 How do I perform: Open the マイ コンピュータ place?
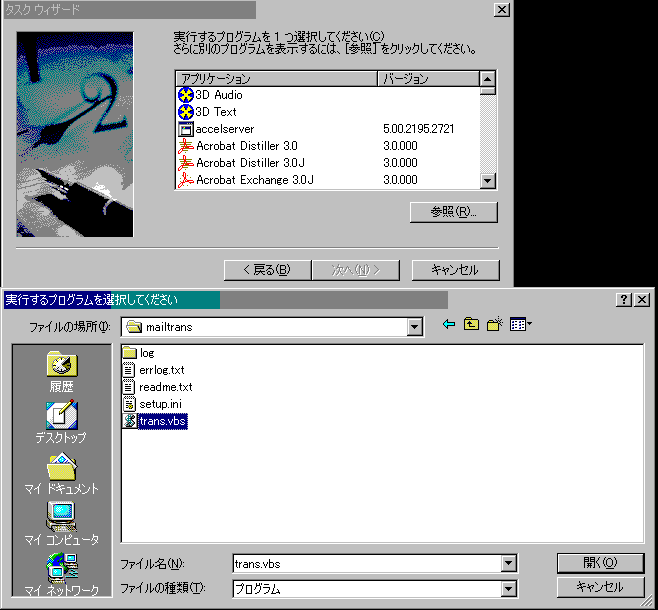tap(62, 523)
